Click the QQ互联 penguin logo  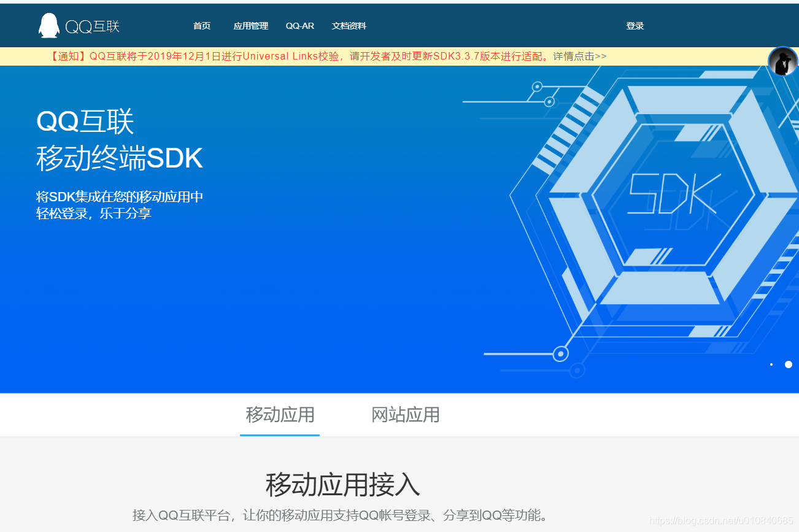(x=79, y=26)
